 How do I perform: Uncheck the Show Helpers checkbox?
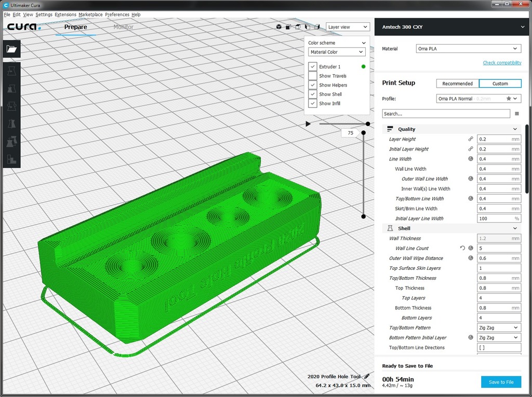coord(313,85)
